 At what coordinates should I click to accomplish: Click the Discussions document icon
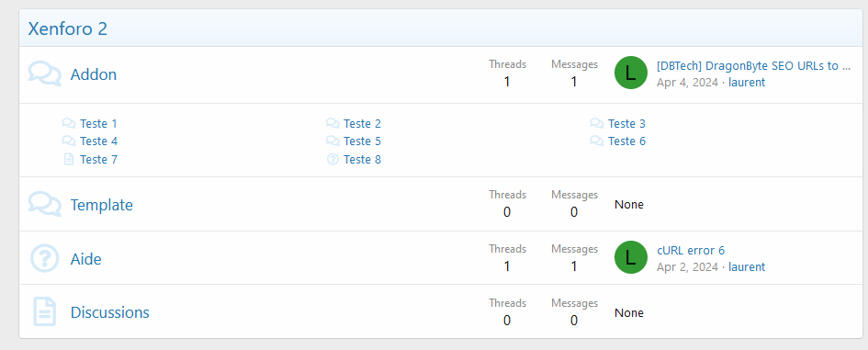(44, 311)
